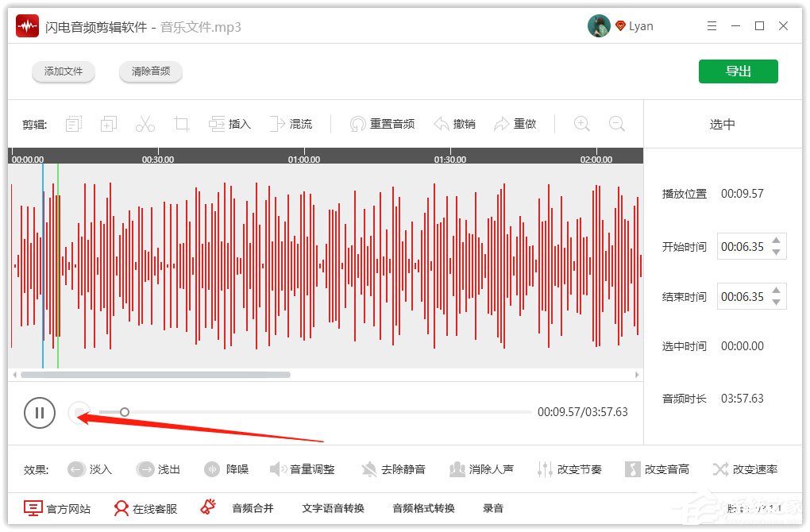
Task: Apply 降噪 noise reduction
Action: [227, 469]
